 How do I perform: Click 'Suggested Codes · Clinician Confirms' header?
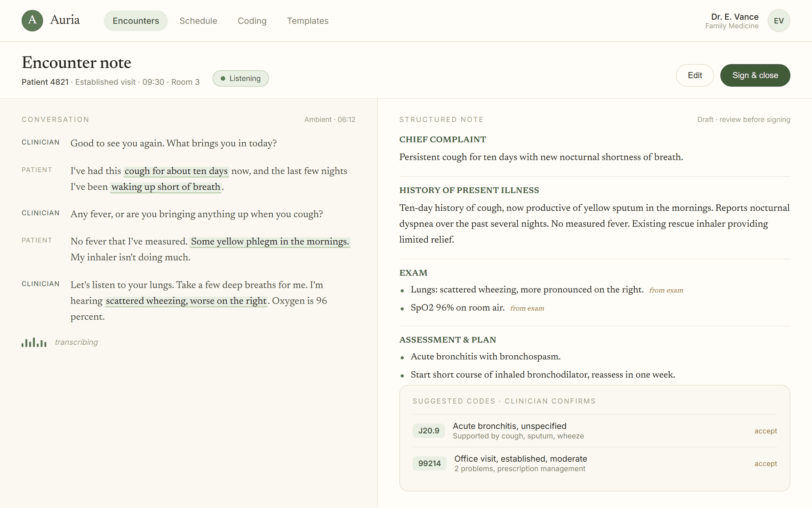[504, 401]
